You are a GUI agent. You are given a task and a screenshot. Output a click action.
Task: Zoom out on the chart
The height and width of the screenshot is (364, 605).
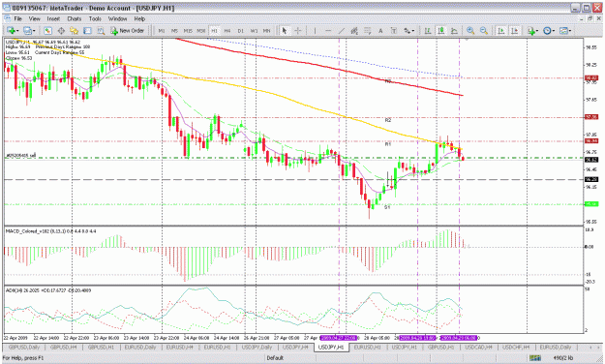pyautogui.click(x=483, y=30)
